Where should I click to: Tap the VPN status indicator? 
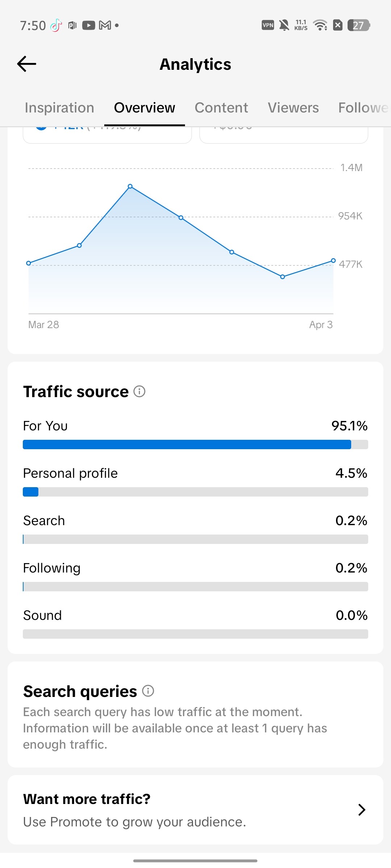click(x=268, y=25)
